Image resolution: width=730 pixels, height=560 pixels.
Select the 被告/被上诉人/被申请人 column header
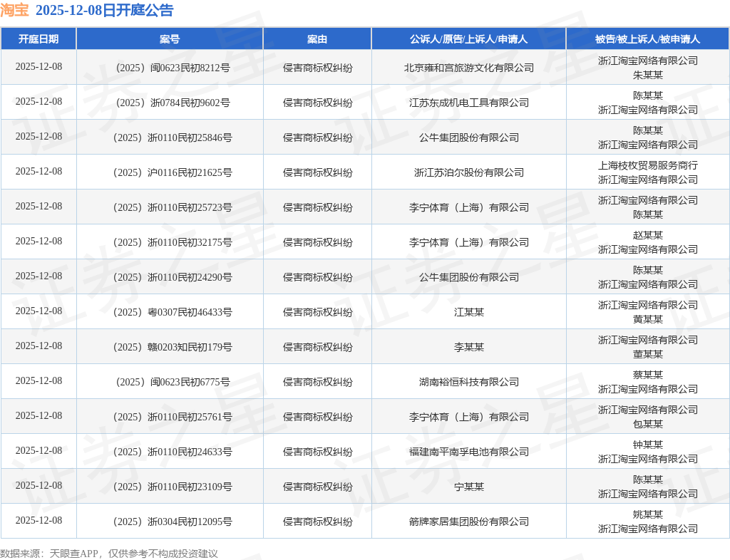point(647,39)
